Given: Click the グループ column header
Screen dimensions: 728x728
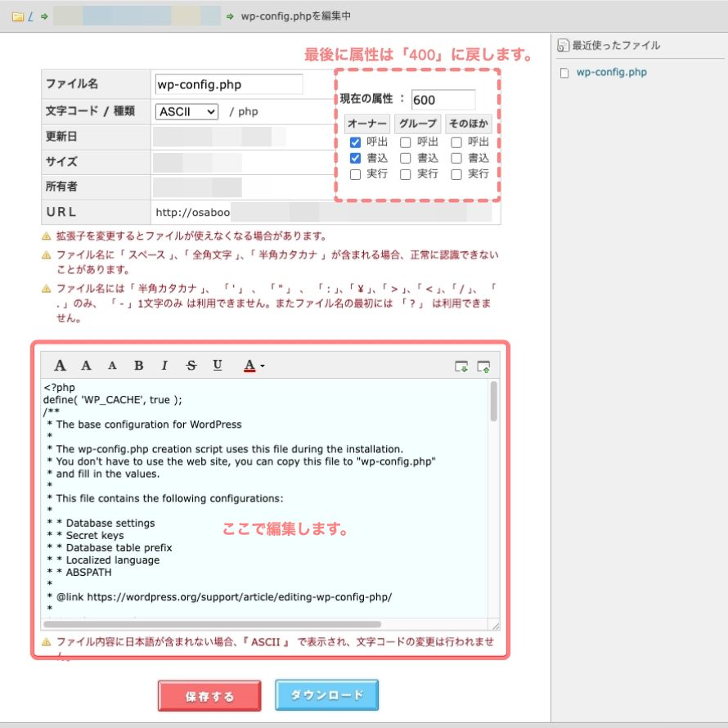Looking at the screenshot, I should (418, 124).
